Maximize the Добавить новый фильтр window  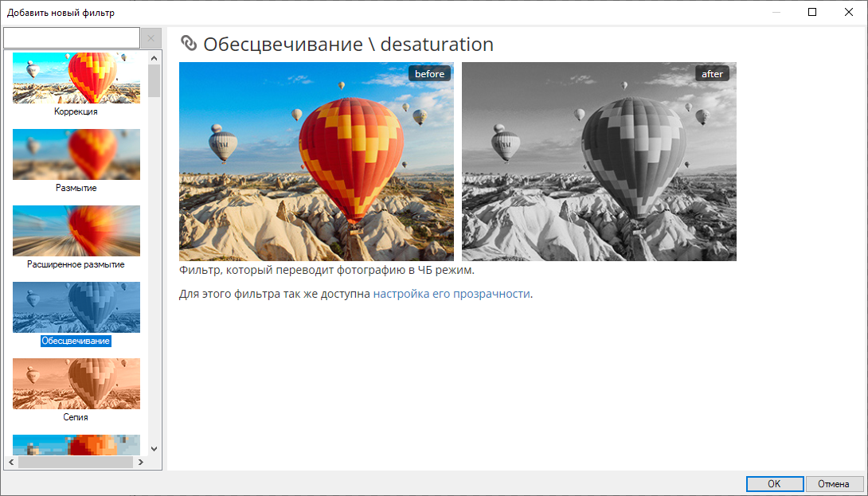(x=812, y=12)
